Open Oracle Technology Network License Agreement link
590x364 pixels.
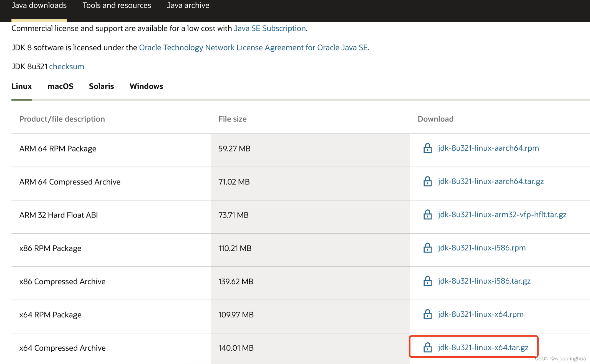point(253,47)
